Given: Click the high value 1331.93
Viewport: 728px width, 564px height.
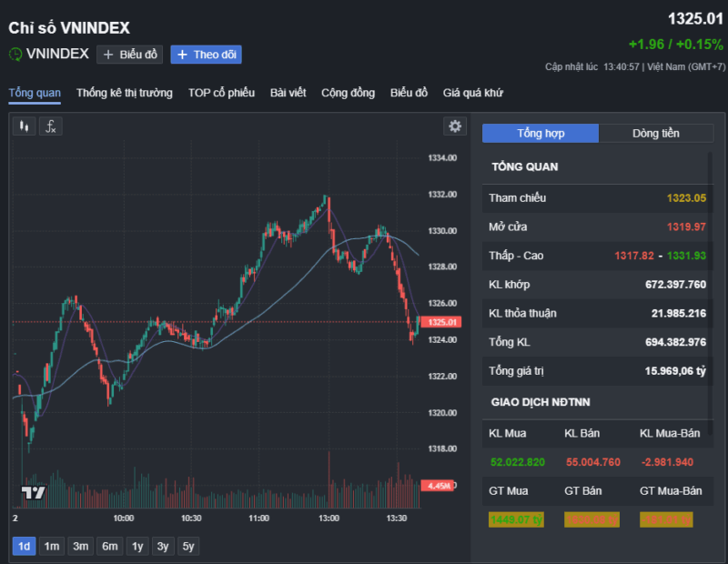Looking at the screenshot, I should [x=686, y=256].
